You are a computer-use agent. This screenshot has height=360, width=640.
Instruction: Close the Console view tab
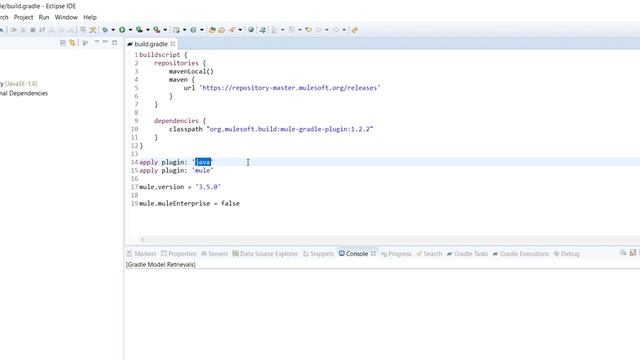tap(373, 253)
